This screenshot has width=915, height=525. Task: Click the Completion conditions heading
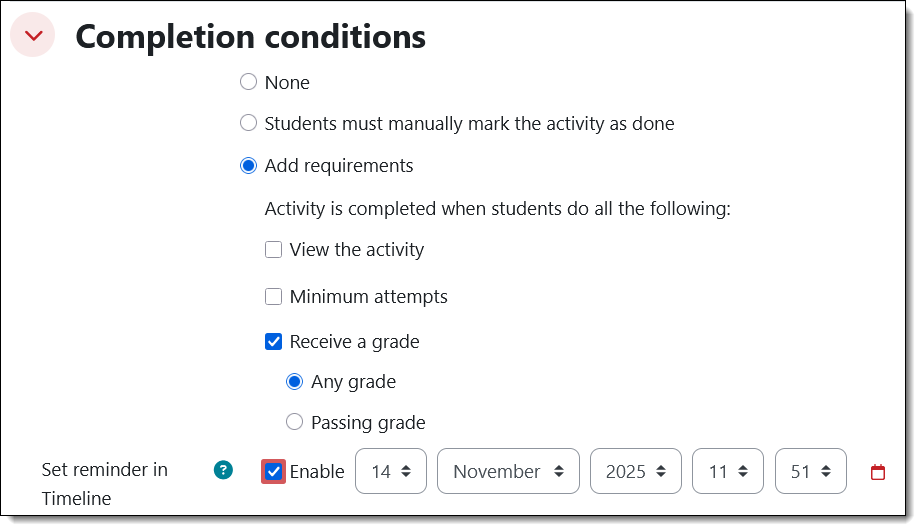(x=250, y=37)
